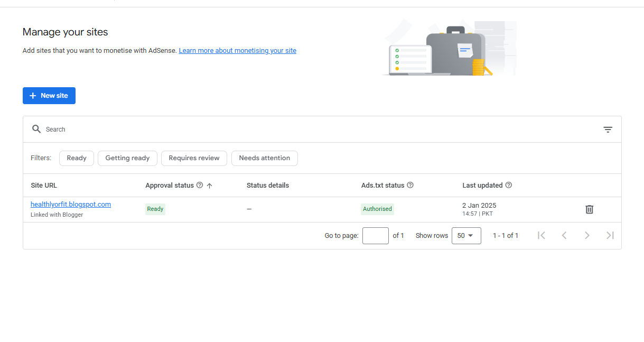The height and width of the screenshot is (342, 644).
Task: Toggle the Needs attention filter chip
Action: click(x=265, y=158)
